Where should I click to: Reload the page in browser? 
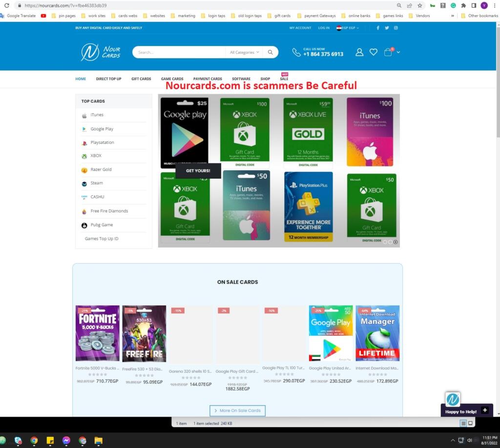(7, 5)
